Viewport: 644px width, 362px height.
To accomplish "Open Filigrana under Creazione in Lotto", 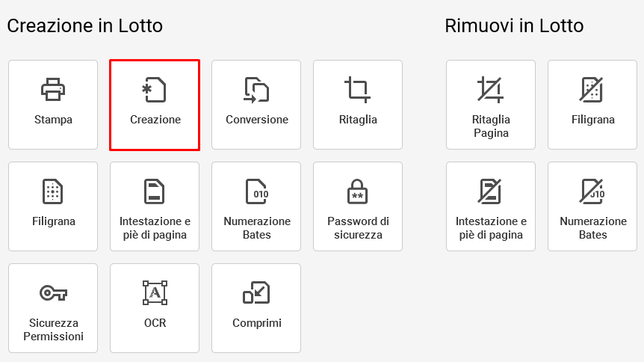I will [x=53, y=206].
